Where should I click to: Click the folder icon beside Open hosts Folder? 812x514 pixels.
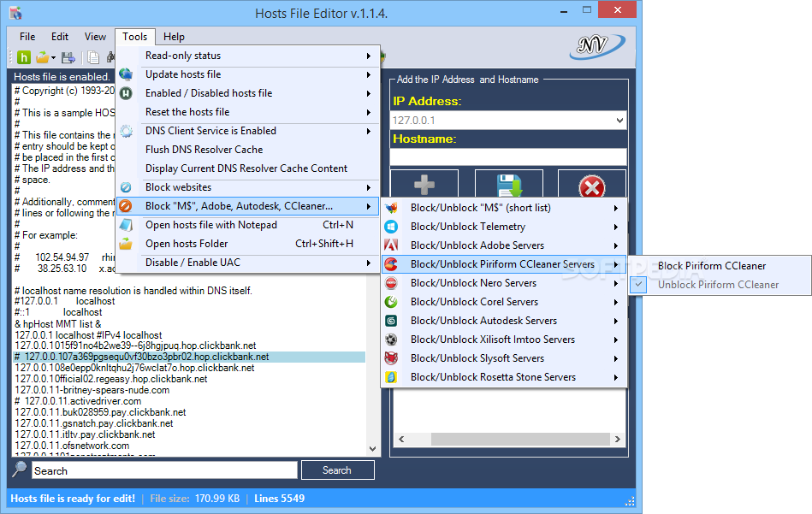(126, 244)
